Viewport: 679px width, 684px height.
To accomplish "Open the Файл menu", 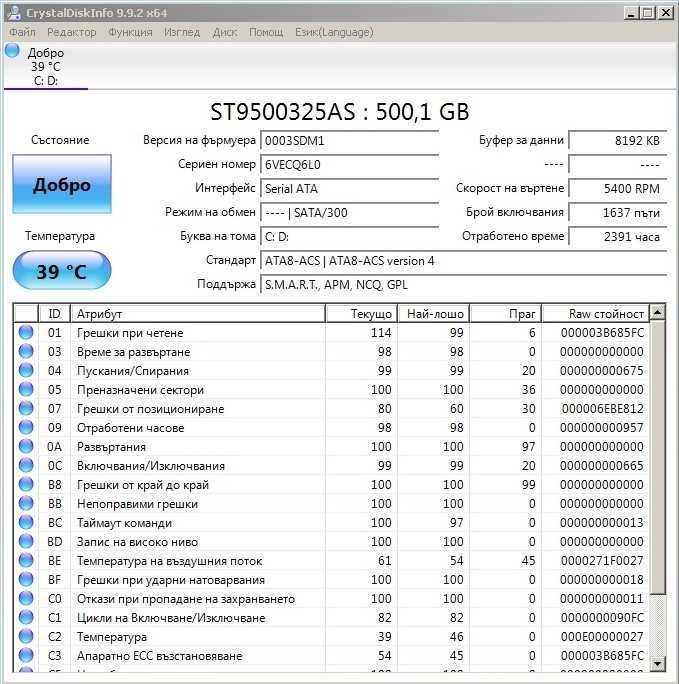I will point(22,32).
